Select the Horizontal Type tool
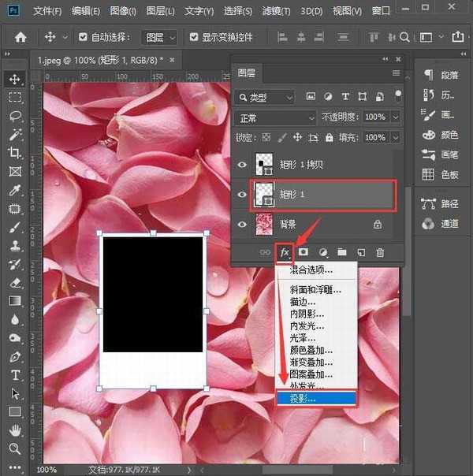Screen dimensions: 473x476 pyautogui.click(x=15, y=374)
